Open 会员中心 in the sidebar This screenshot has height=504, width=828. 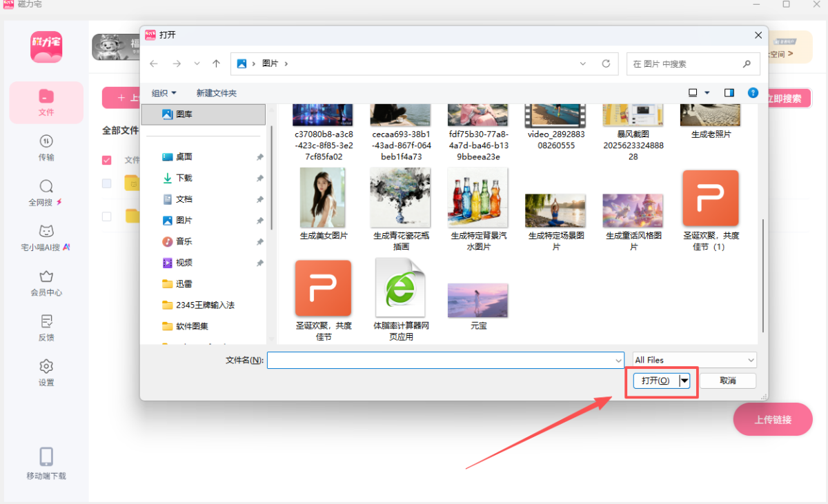(46, 283)
